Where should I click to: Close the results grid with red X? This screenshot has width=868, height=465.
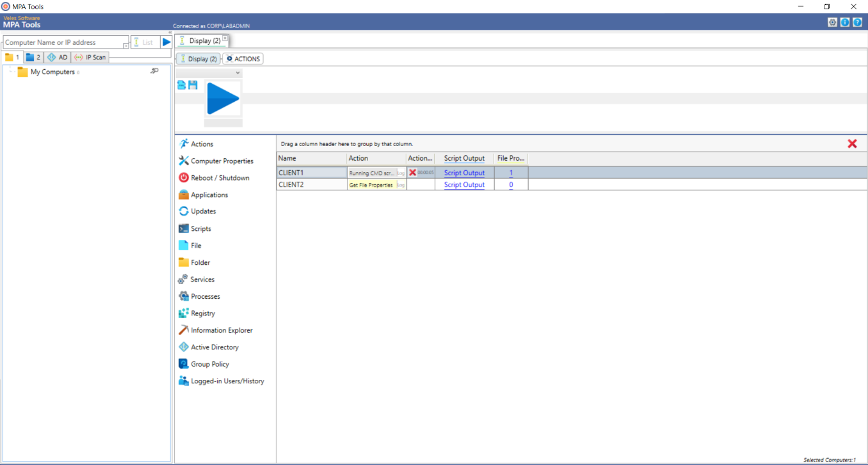tap(852, 144)
